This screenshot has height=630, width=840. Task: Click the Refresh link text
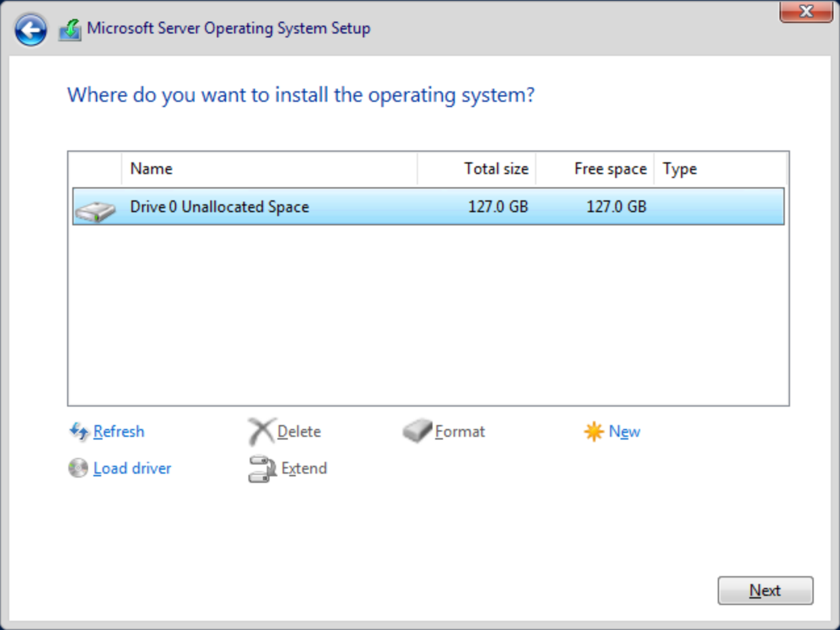click(x=119, y=432)
